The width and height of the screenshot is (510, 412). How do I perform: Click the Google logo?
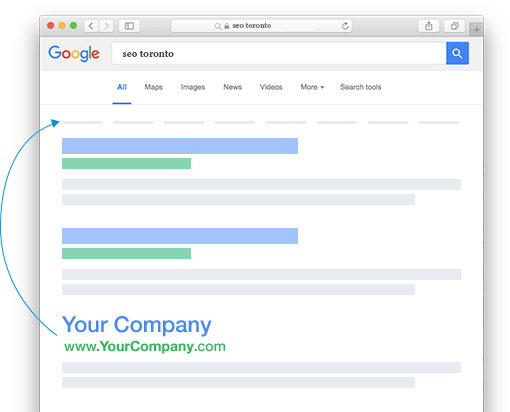tap(74, 53)
